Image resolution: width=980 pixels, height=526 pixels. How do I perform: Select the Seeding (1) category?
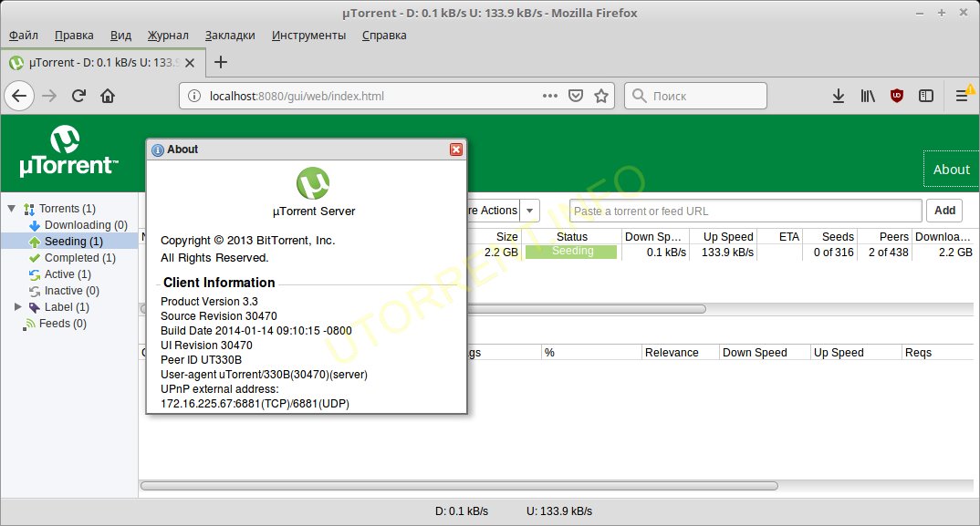tap(73, 242)
